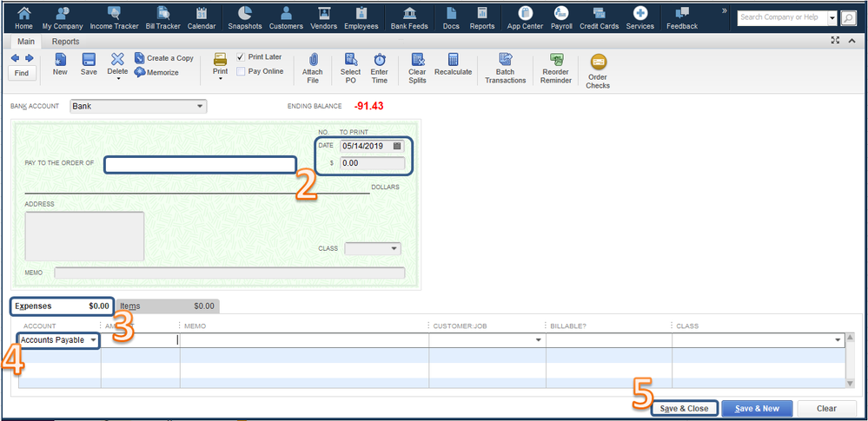
Task: Open the Print dropdown arrow
Action: (x=221, y=80)
